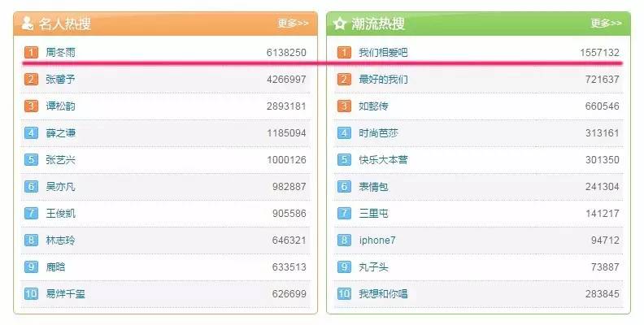Screen dimensions: 644x325
Task: Select the 名人热搜 header title
Action: click(x=65, y=24)
